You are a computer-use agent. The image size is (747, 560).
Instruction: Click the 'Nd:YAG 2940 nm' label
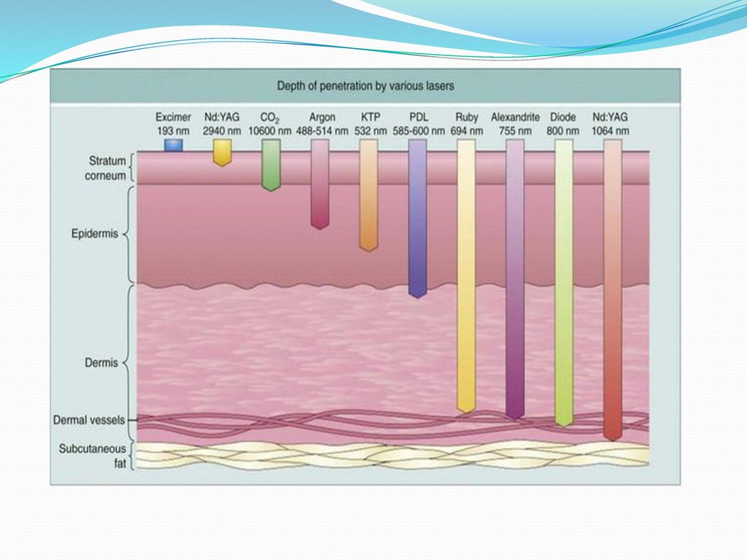(x=222, y=124)
